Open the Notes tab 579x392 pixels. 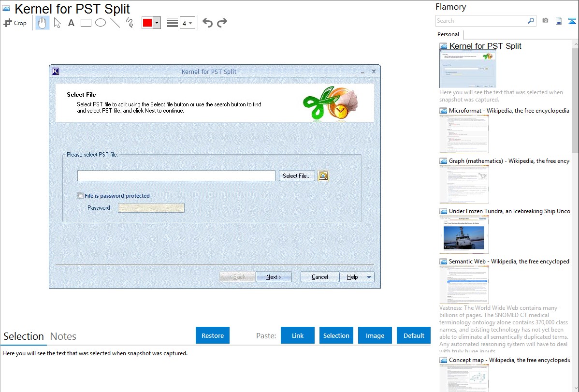click(x=63, y=336)
